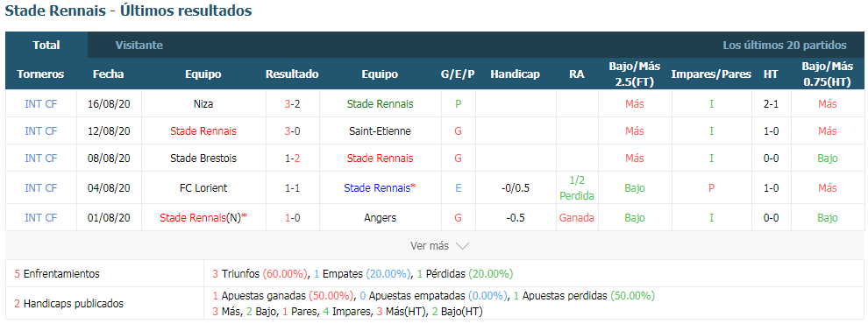Expand the Ver más chevron

tap(463, 246)
